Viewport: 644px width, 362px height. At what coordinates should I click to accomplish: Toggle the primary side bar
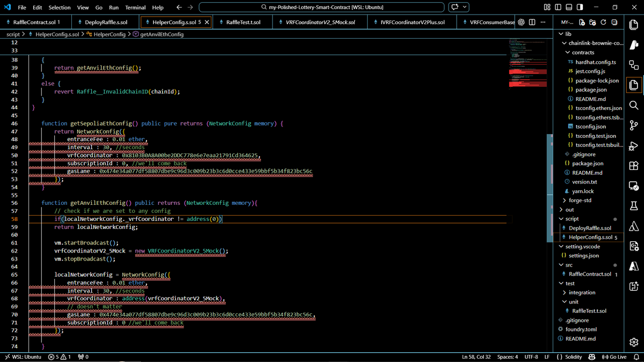tap(558, 8)
